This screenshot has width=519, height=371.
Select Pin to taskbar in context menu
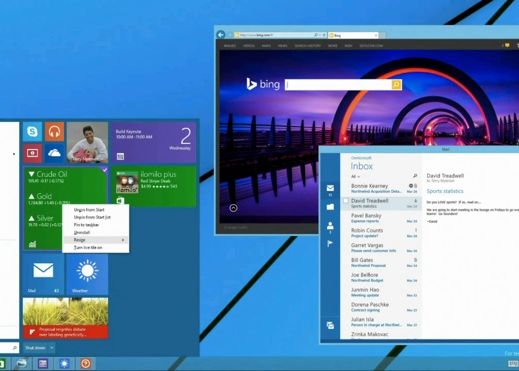click(x=86, y=225)
